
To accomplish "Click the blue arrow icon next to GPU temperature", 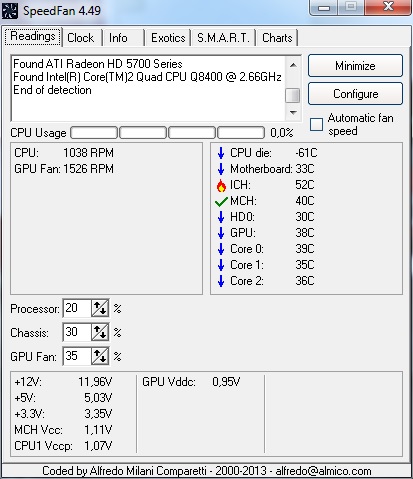I will tap(221, 233).
